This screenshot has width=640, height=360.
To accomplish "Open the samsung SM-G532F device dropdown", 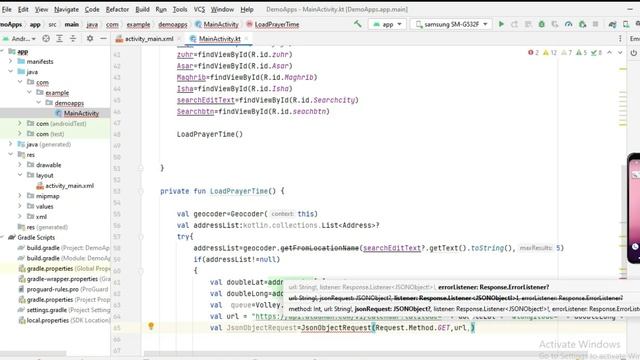I will click(451, 24).
